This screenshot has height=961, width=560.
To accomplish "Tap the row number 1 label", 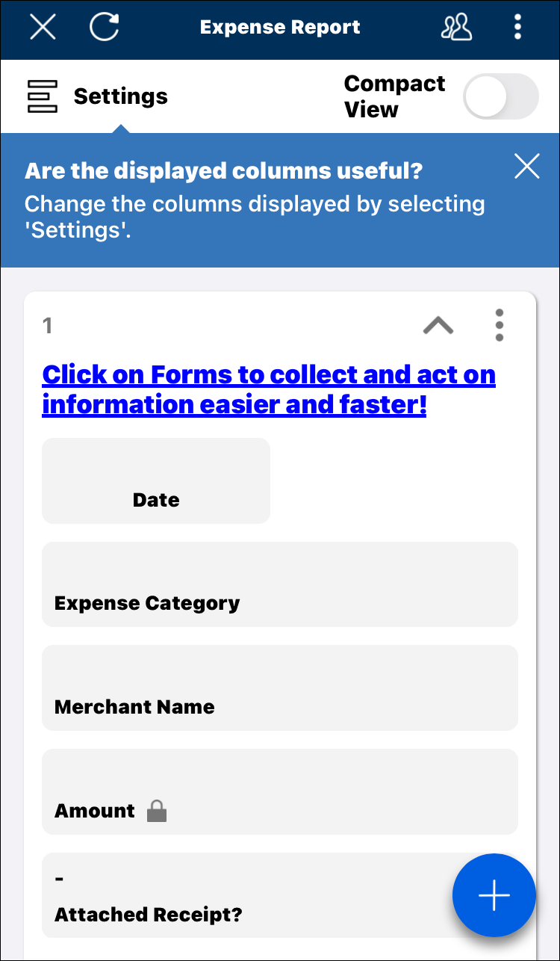I will click(x=48, y=325).
